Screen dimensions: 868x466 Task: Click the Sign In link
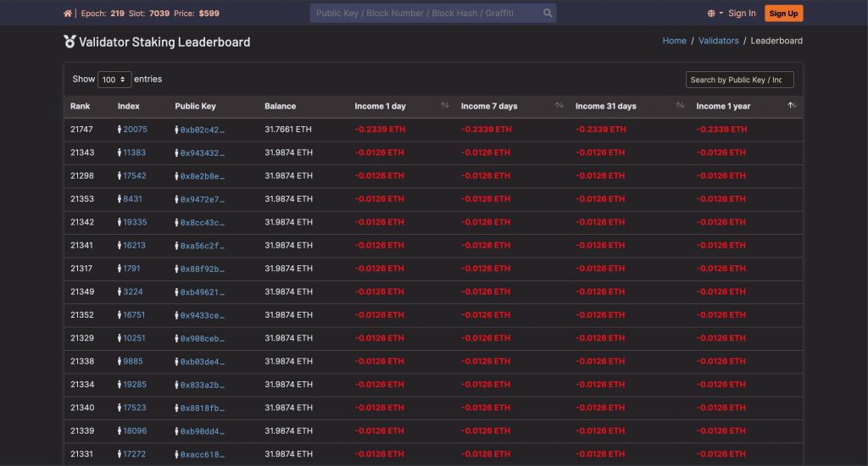(742, 14)
